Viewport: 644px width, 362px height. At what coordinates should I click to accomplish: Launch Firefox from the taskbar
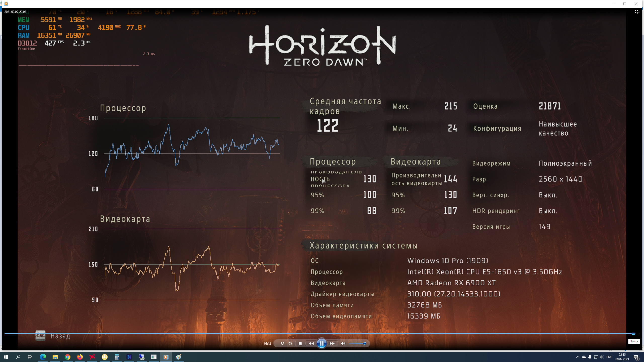(x=80, y=357)
